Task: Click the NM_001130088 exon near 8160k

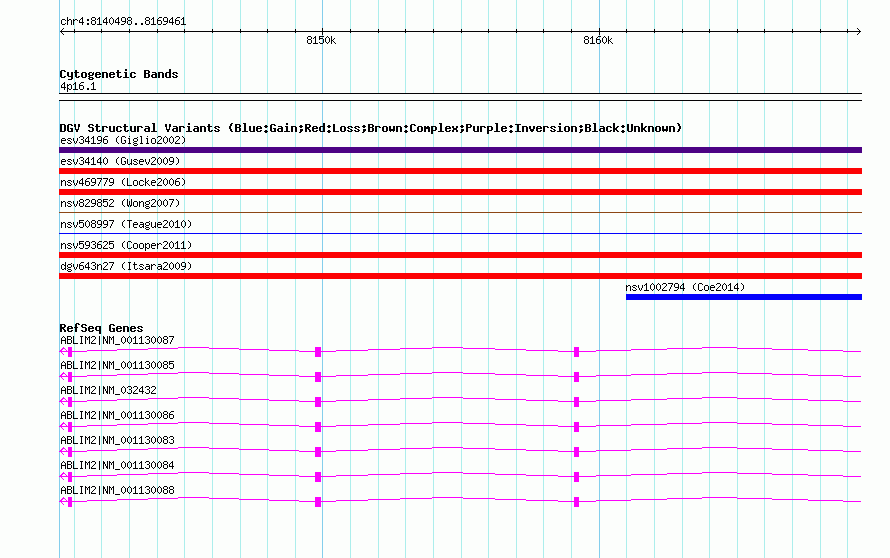Action: [x=576, y=502]
